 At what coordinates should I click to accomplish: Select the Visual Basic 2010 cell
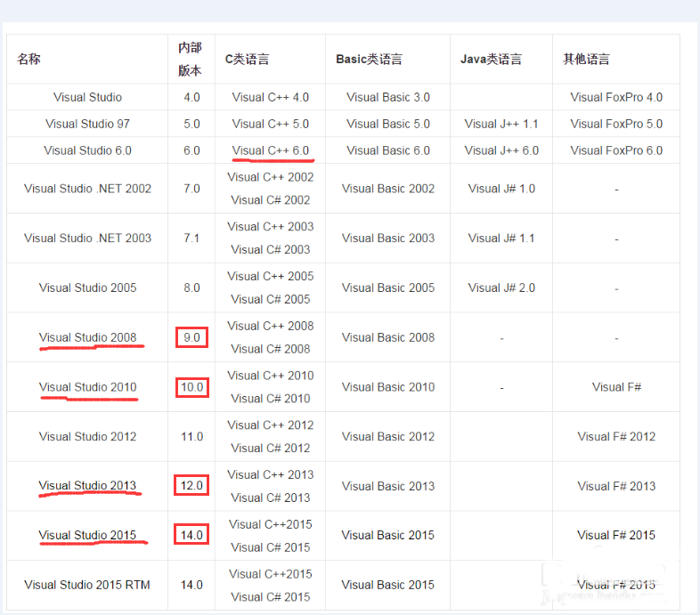pyautogui.click(x=388, y=387)
